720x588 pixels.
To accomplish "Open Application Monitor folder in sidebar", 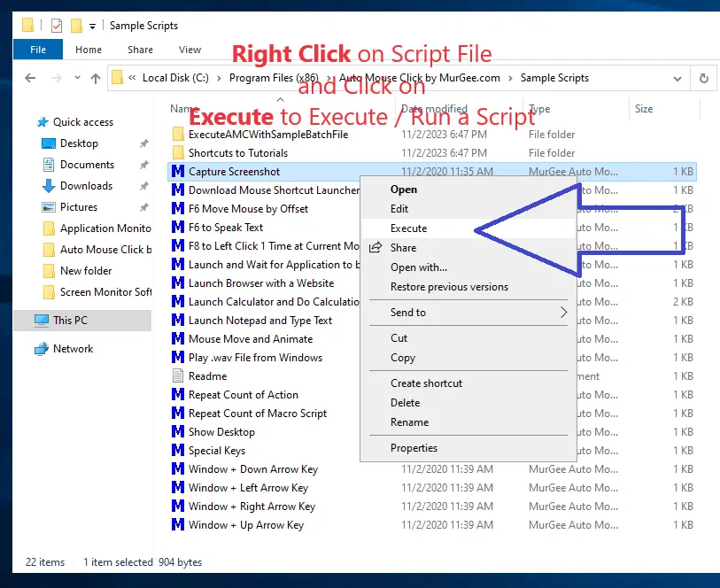I will click(x=97, y=228).
